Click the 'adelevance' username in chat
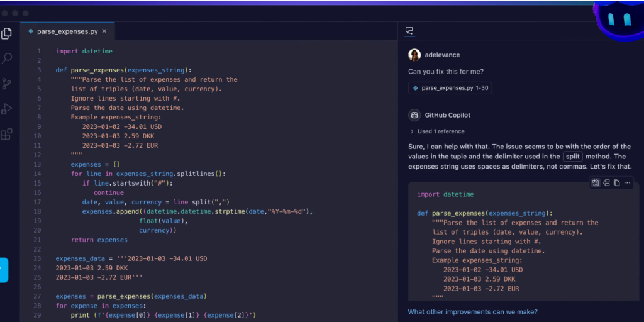644x322 pixels. (442, 55)
